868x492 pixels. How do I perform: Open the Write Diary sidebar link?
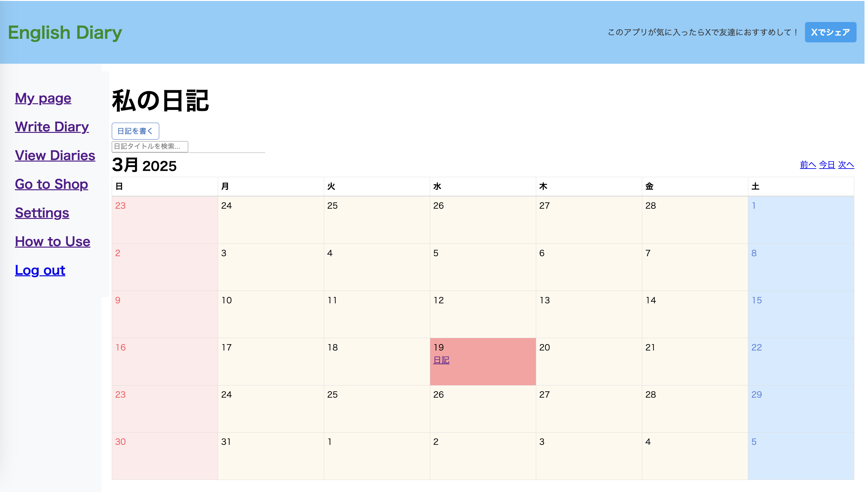pos(52,127)
